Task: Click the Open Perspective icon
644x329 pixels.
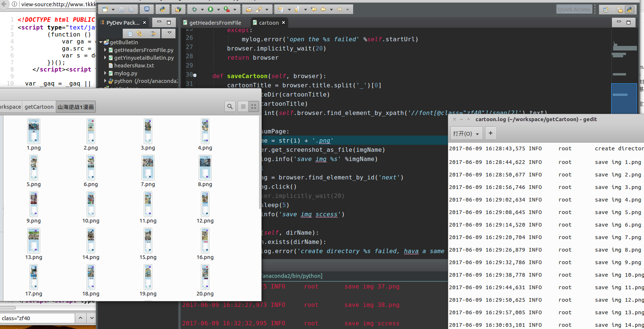Action: (606, 10)
